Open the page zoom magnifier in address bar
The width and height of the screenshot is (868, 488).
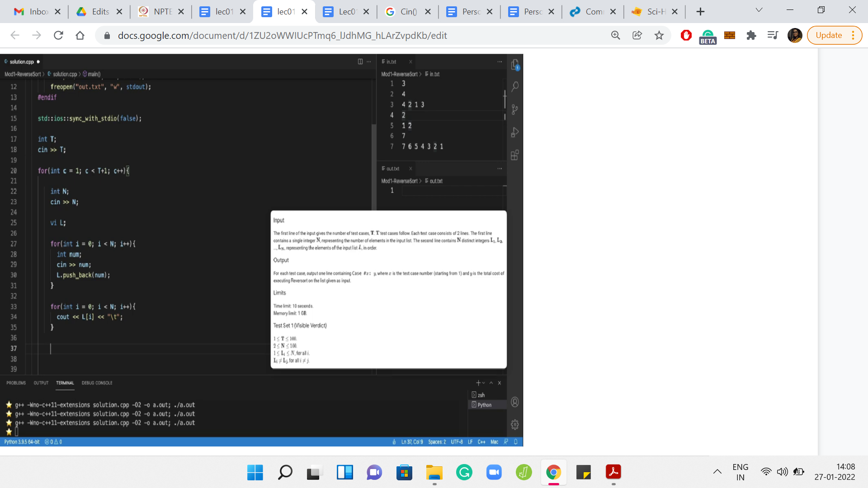coord(615,35)
